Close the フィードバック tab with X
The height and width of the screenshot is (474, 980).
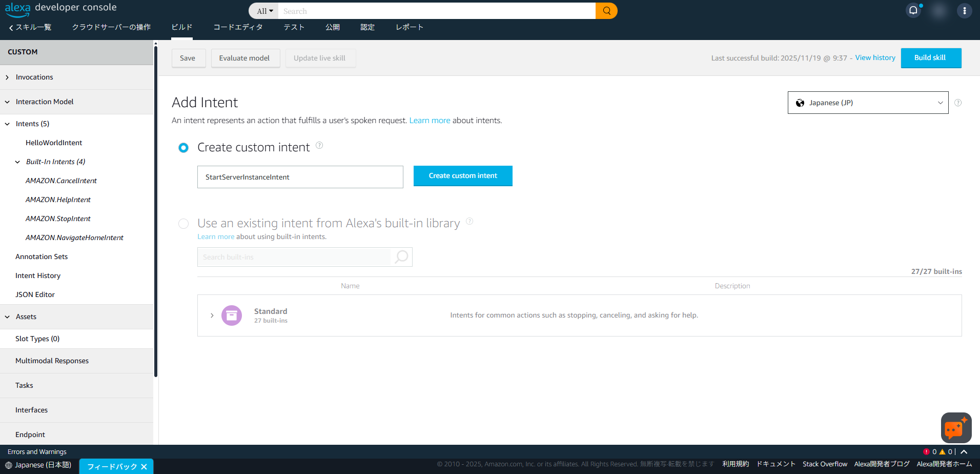pyautogui.click(x=144, y=467)
